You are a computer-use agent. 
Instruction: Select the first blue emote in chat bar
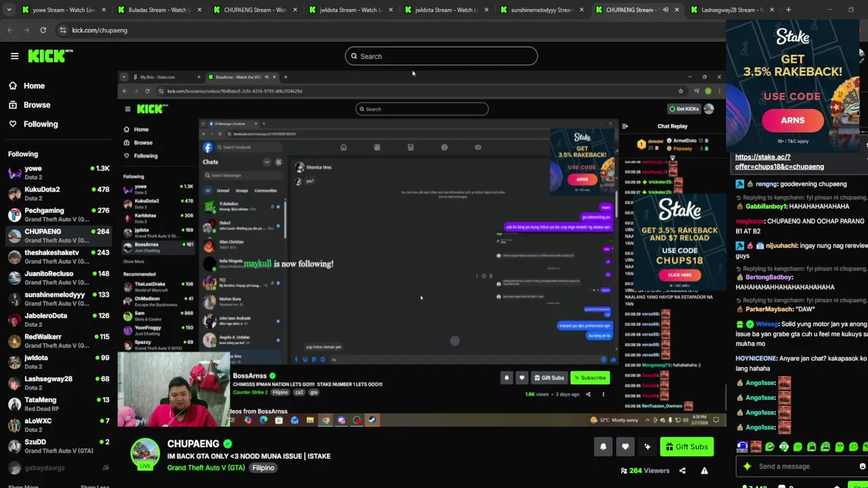pyautogui.click(x=743, y=447)
